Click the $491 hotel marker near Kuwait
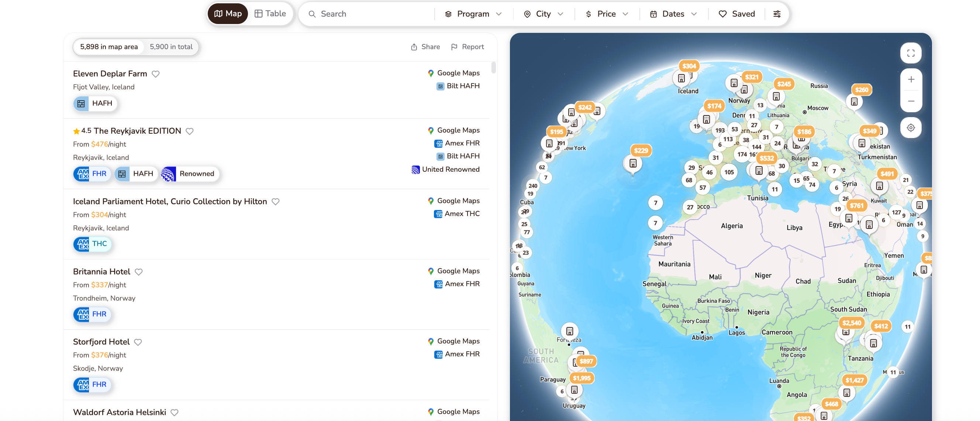The width and height of the screenshot is (980, 421). (x=887, y=174)
